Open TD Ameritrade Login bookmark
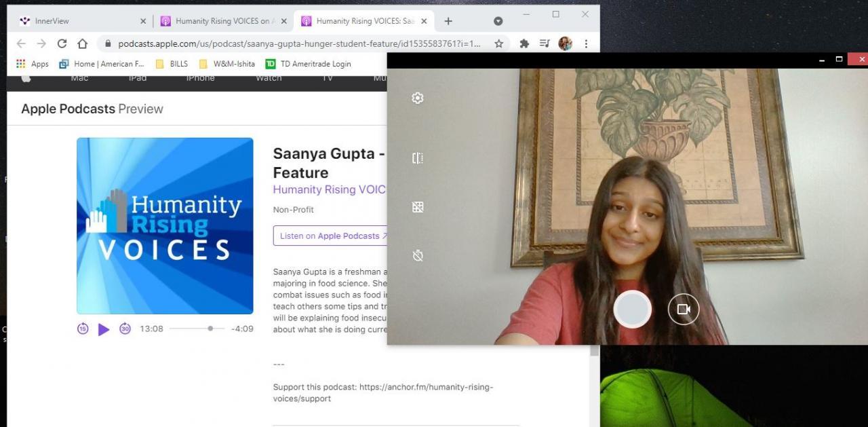Image resolution: width=868 pixels, height=427 pixels. [309, 64]
